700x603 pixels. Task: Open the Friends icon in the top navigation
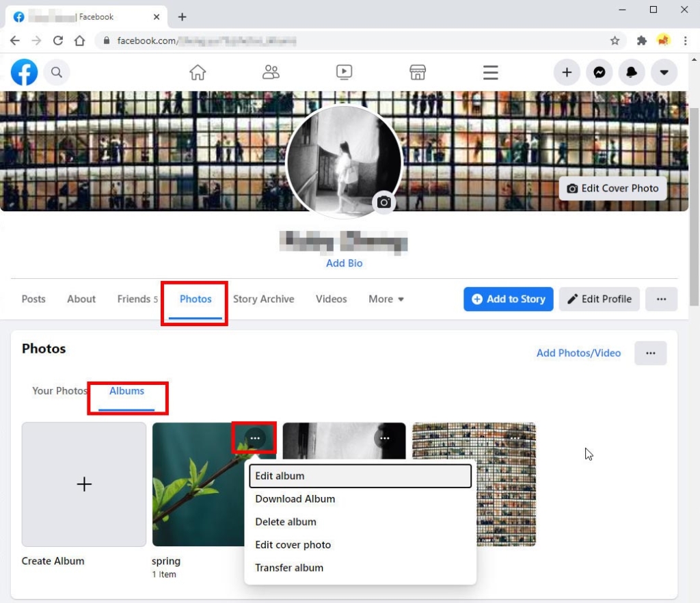coord(271,72)
